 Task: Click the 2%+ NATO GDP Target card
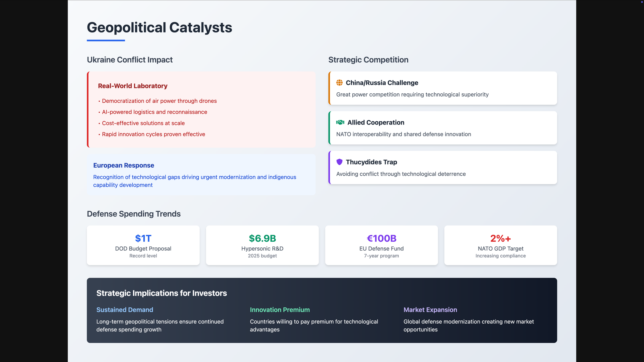tap(500, 246)
